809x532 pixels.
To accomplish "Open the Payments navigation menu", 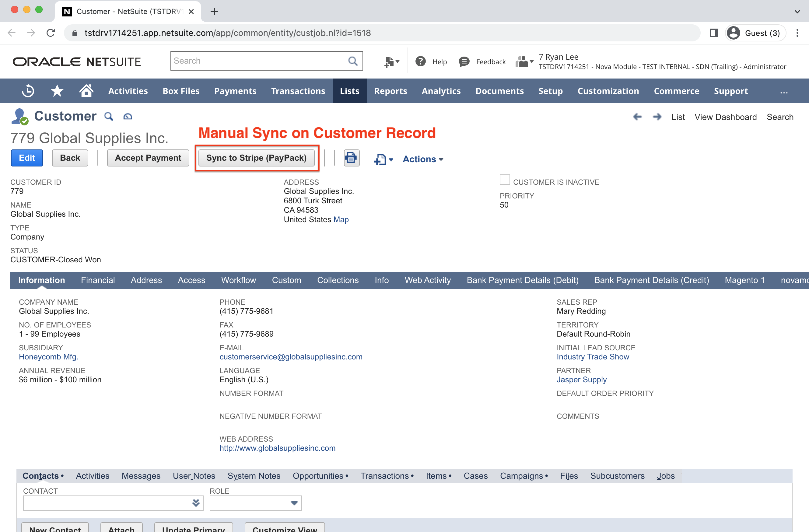I will pyautogui.click(x=235, y=91).
